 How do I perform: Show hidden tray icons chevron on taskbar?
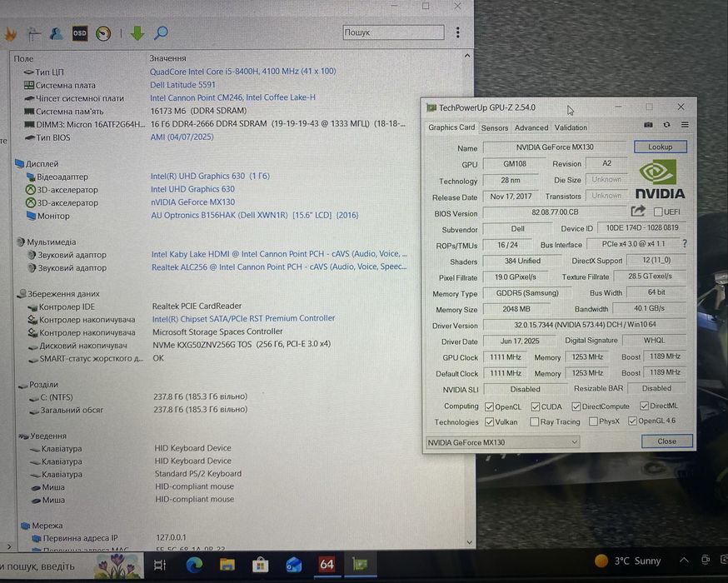[684, 560]
